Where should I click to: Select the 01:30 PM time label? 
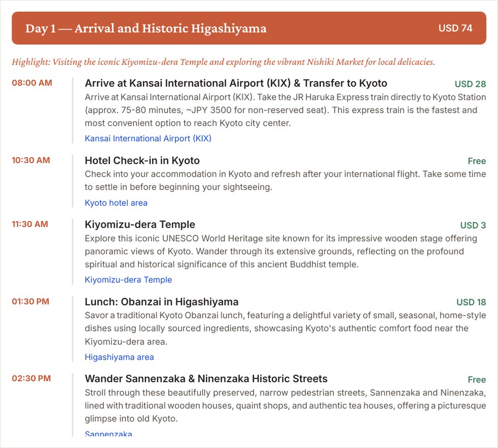point(30,302)
